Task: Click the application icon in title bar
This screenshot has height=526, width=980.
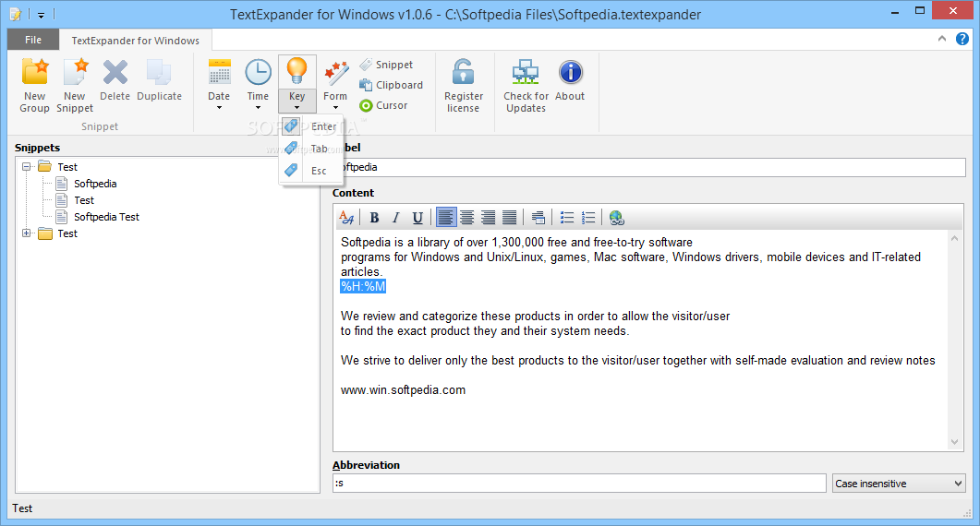Action: pos(15,15)
